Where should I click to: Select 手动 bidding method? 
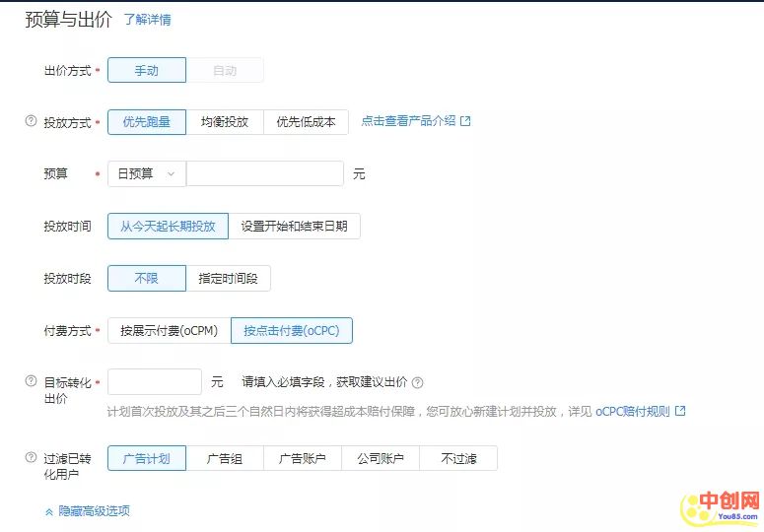pos(146,70)
